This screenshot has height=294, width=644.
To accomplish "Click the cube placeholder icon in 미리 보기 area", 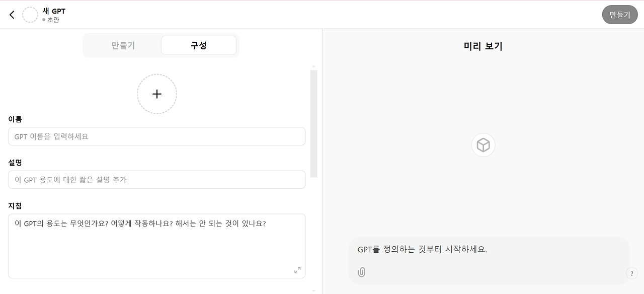I will click(x=483, y=145).
